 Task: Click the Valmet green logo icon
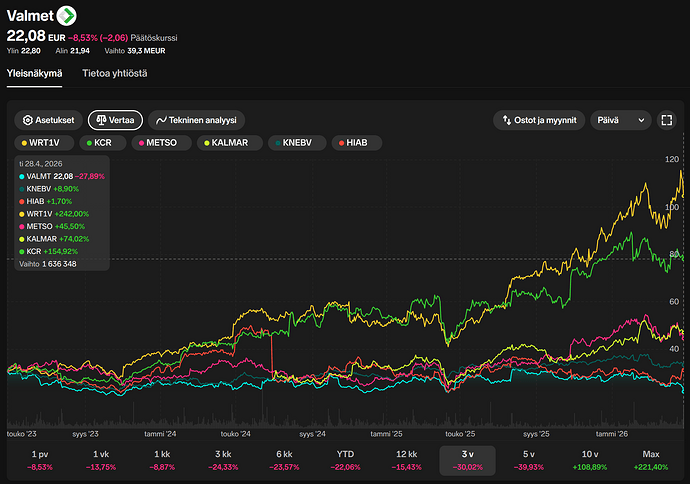tap(66, 16)
